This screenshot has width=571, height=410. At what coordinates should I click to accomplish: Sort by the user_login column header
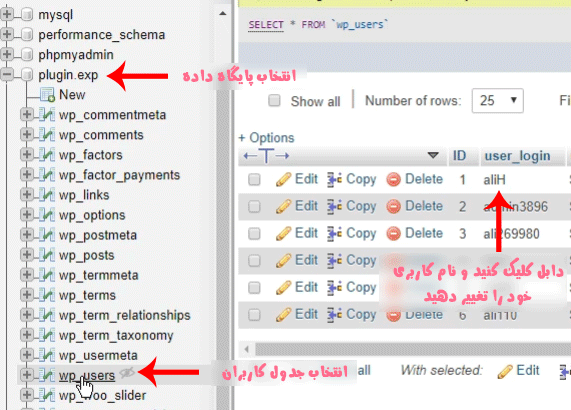(x=517, y=156)
